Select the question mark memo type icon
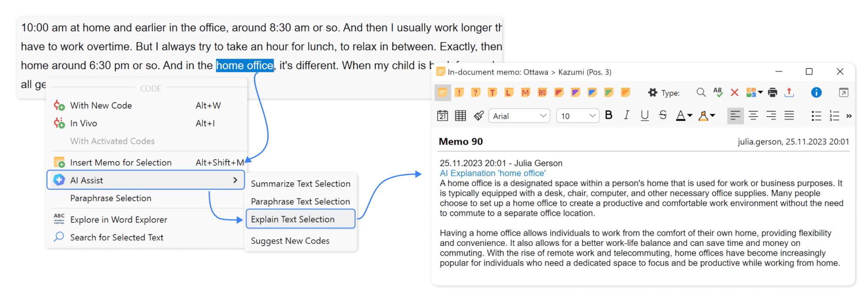 click(476, 92)
